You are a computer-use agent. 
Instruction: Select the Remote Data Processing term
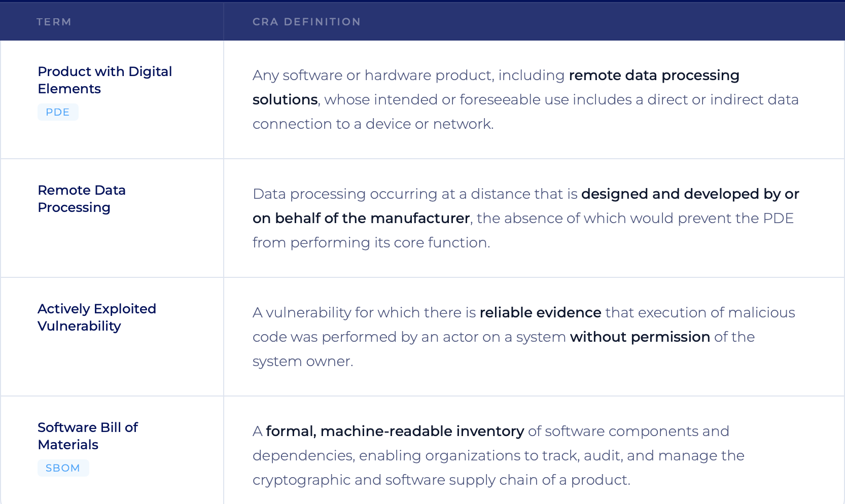tap(82, 199)
